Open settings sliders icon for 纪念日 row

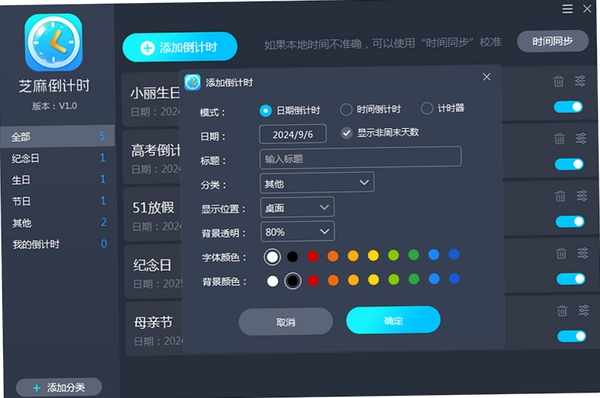pyautogui.click(x=582, y=253)
